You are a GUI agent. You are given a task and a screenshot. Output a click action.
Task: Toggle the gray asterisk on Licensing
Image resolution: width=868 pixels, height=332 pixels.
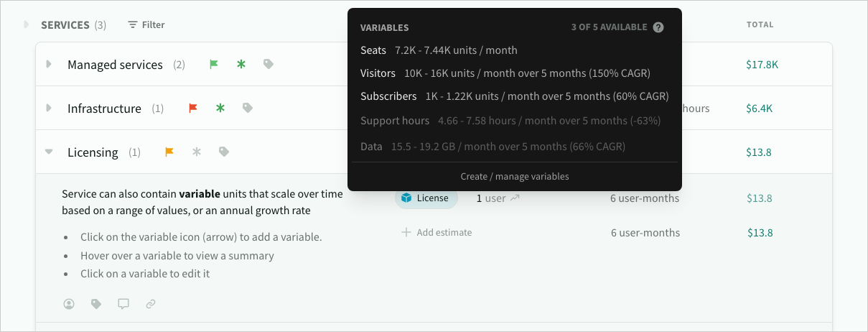pyautogui.click(x=197, y=152)
